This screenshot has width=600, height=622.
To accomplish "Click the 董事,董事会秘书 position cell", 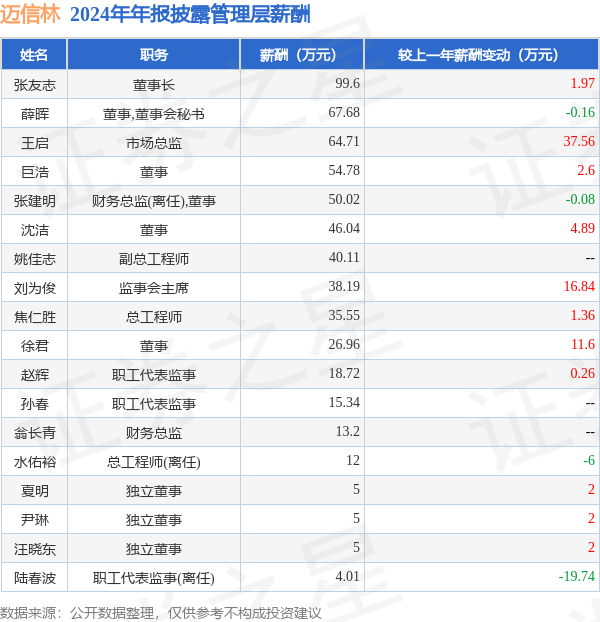I will tap(154, 114).
